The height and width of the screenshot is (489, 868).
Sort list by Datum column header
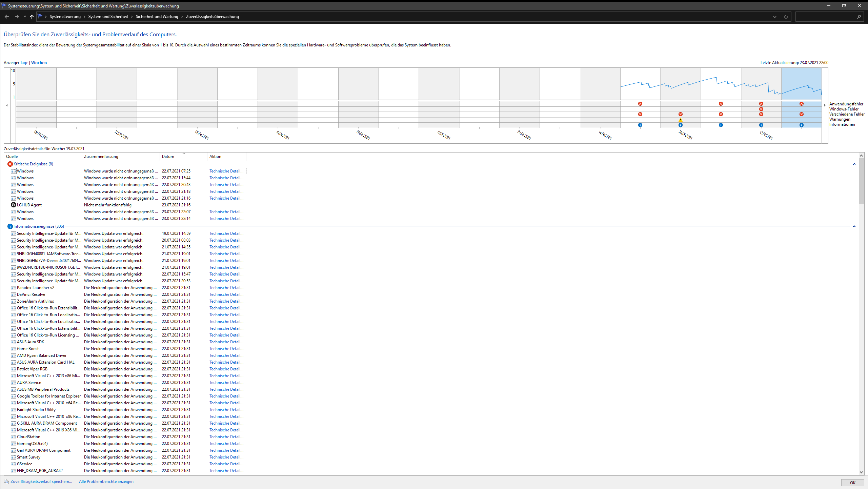[168, 157]
